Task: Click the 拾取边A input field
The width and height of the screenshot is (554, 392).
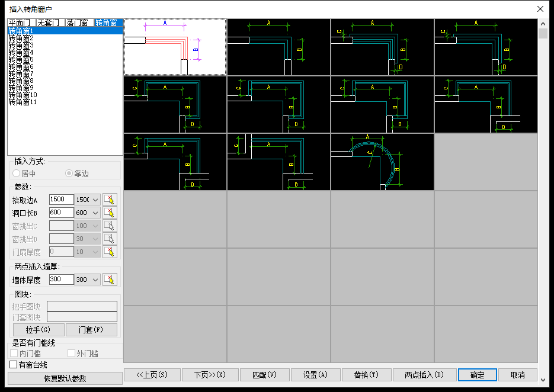Action: [61, 200]
